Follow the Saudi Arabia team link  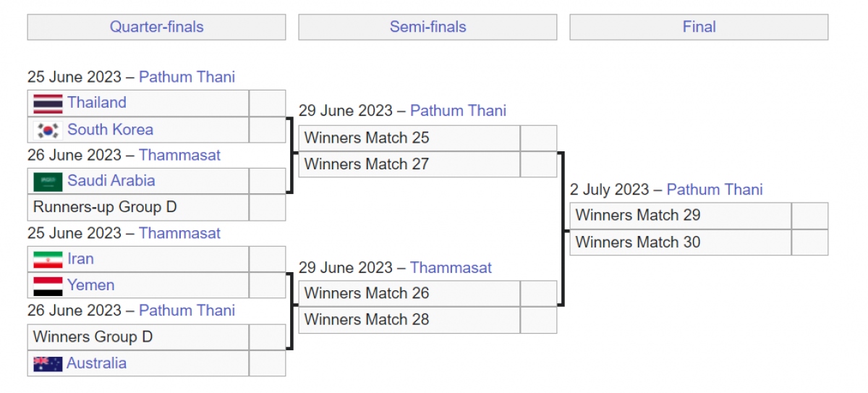click(x=111, y=180)
